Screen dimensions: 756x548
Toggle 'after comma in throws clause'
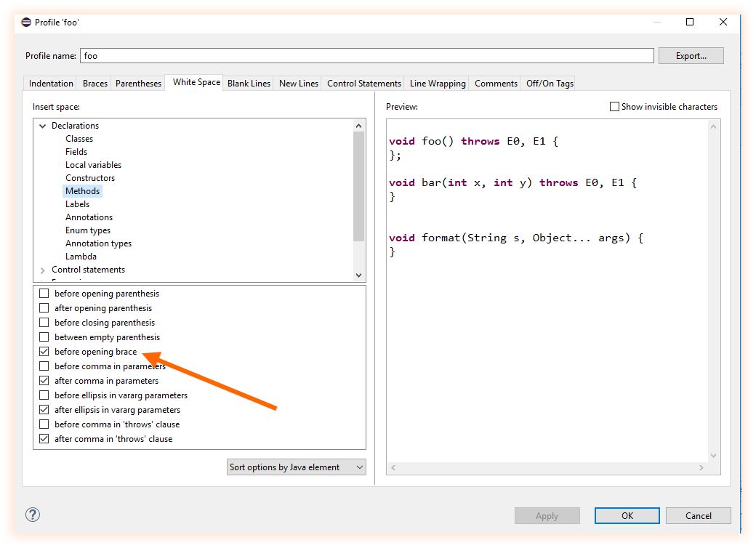click(44, 438)
